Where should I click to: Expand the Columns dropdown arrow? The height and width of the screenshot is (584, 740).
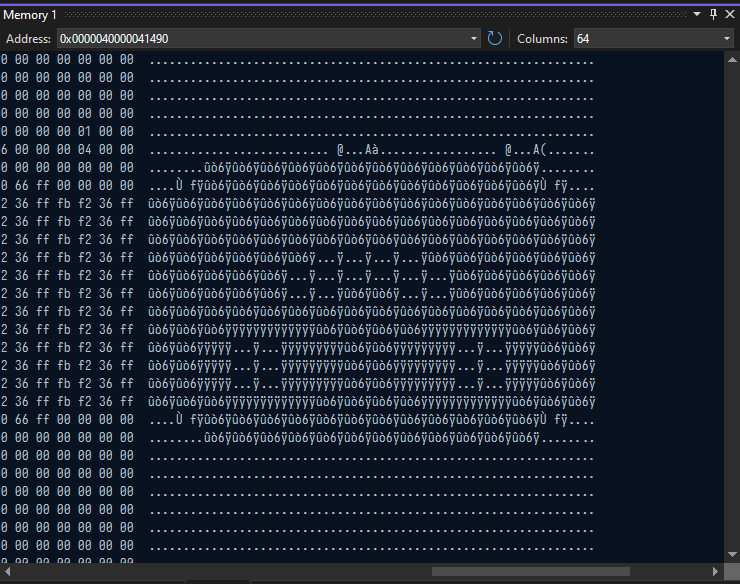point(726,39)
